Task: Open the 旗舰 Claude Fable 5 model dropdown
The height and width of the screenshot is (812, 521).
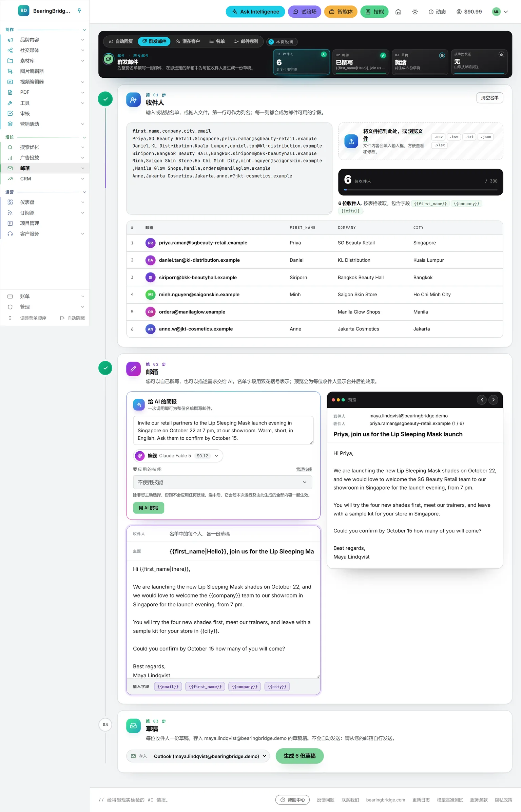Action: point(178,456)
